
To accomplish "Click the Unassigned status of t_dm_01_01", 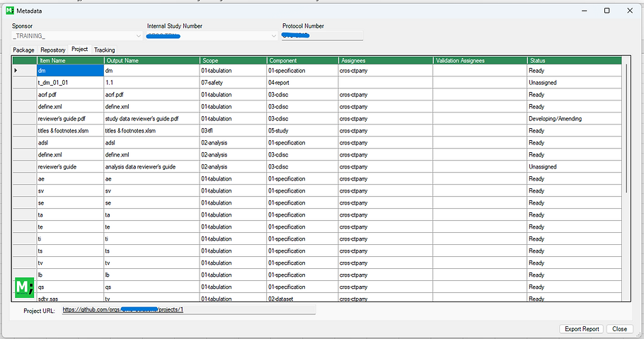I will (574, 83).
